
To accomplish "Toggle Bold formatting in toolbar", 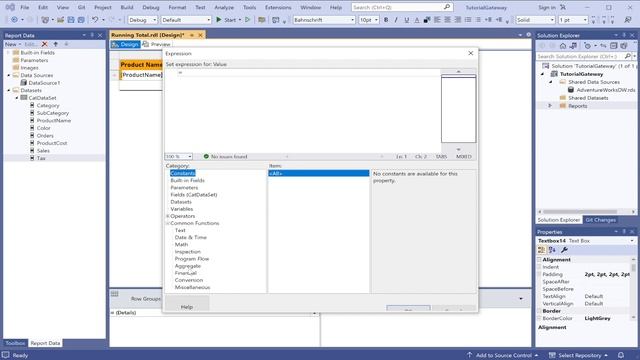I will (386, 20).
